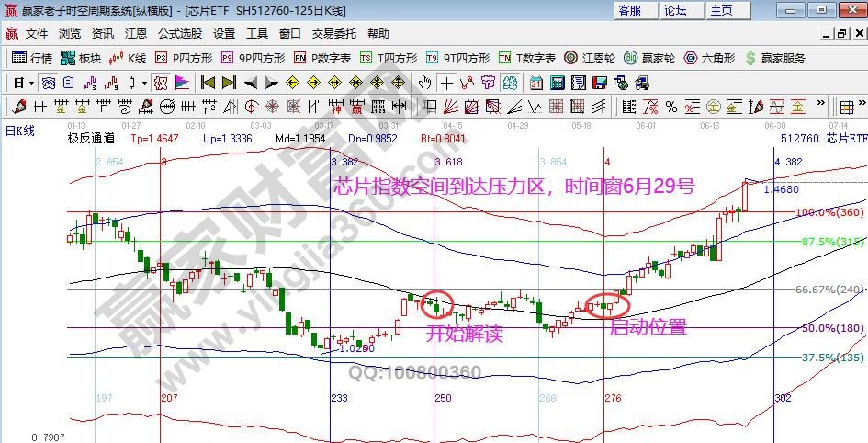
Task: Open the 交易委托 menu
Action: [333, 33]
